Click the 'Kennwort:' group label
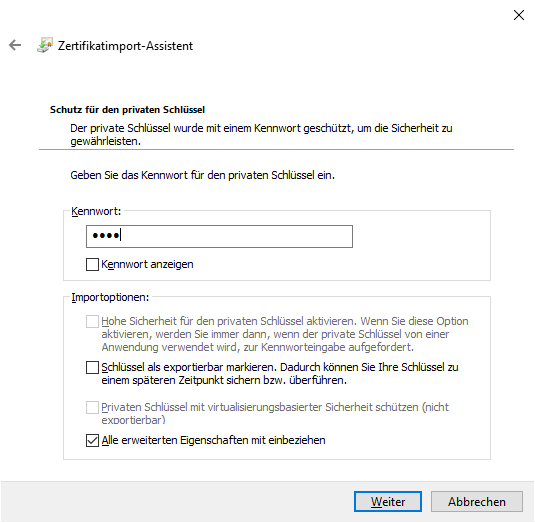 point(96,211)
